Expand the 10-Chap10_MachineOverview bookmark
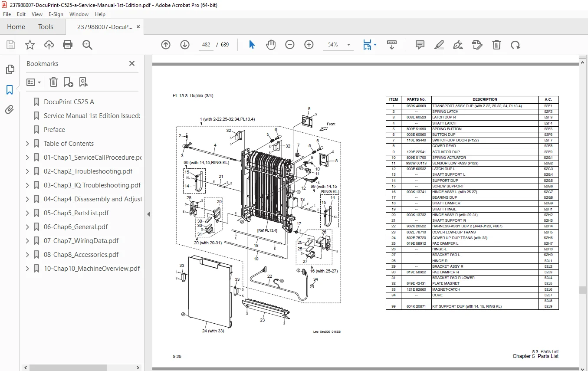The height and width of the screenshot is (371, 588). point(27,269)
